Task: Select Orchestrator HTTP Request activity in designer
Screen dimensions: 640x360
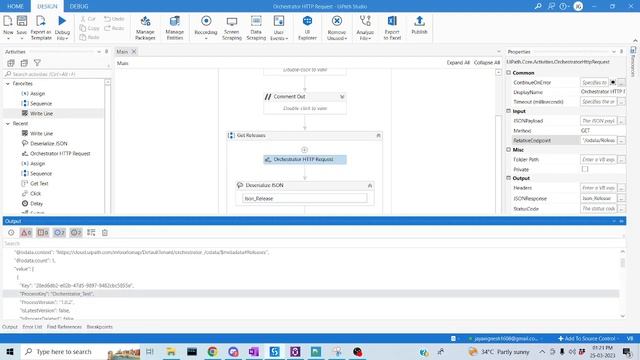Action: click(x=305, y=160)
